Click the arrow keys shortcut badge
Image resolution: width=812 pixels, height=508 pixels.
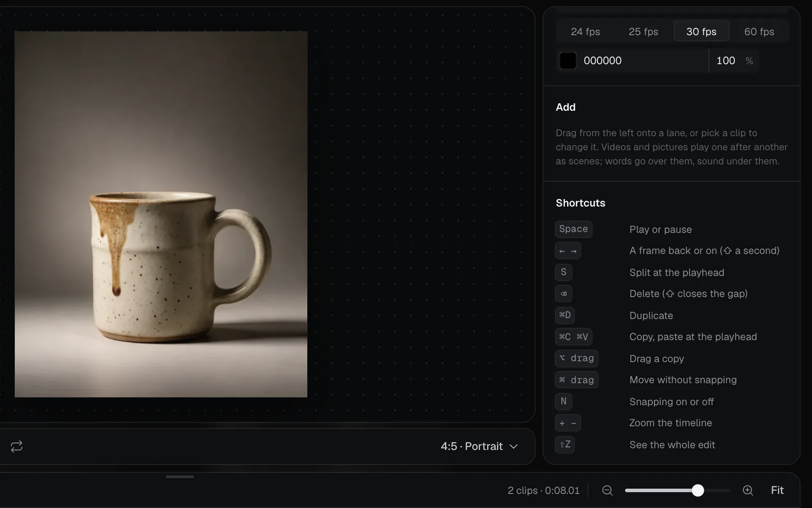pos(568,251)
